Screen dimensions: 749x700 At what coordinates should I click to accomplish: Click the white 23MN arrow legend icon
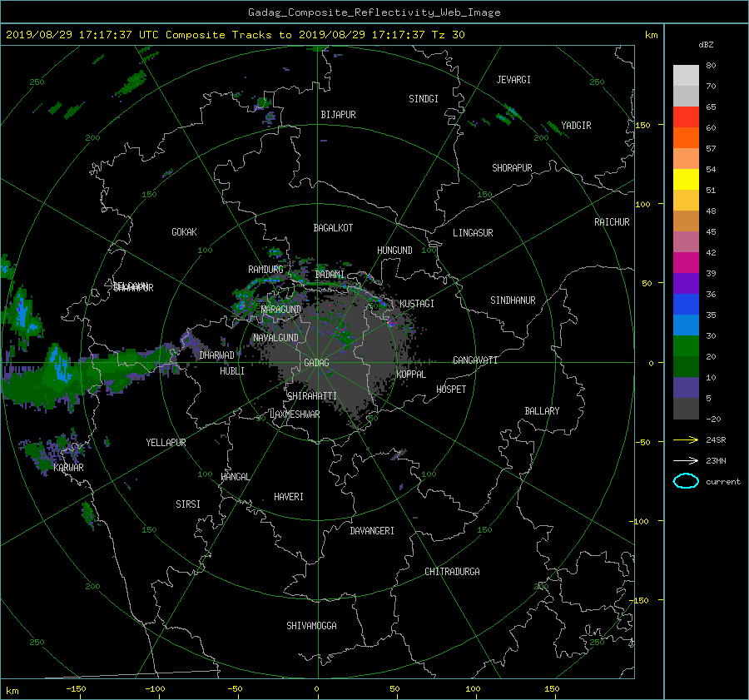[x=686, y=460]
